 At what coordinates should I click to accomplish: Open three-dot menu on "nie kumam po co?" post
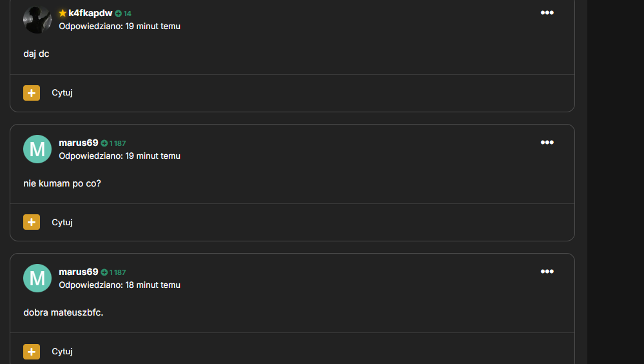tap(547, 143)
